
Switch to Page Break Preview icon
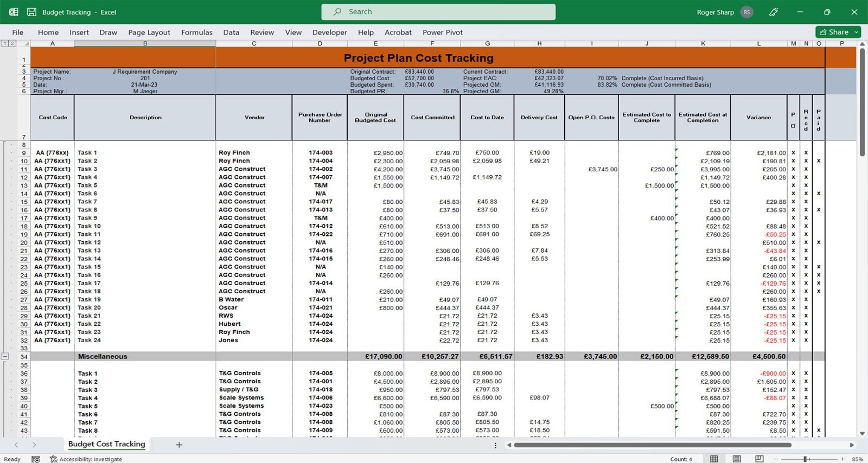pos(759,459)
